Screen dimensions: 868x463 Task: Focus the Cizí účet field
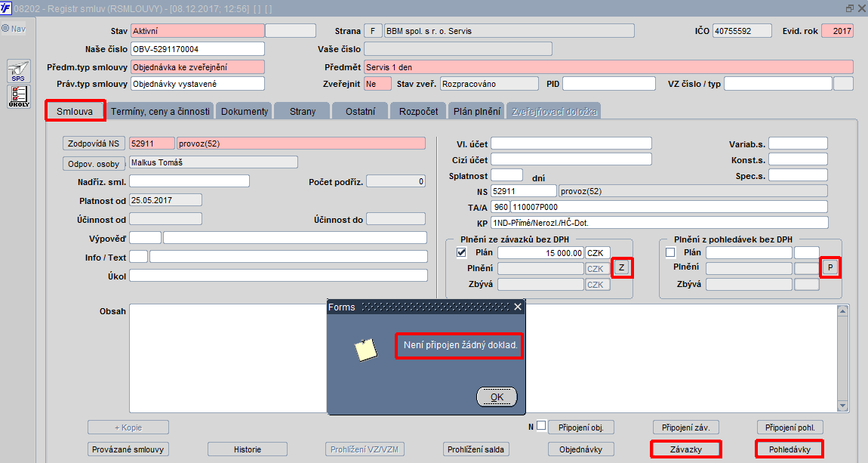[571, 159]
